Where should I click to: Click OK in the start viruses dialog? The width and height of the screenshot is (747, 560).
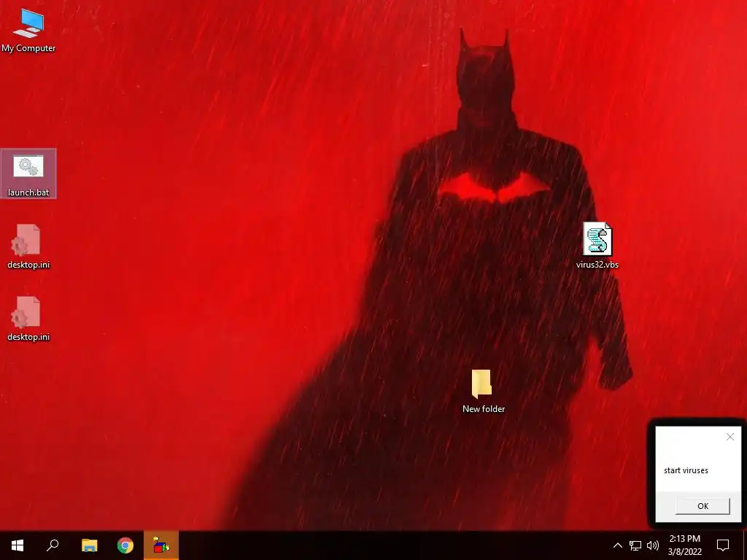coord(703,506)
